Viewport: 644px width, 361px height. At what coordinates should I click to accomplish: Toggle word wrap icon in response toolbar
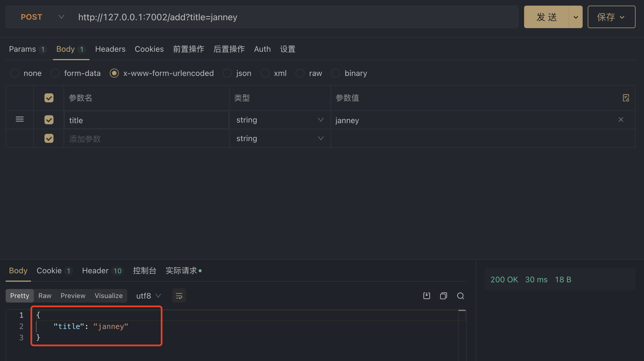point(179,296)
